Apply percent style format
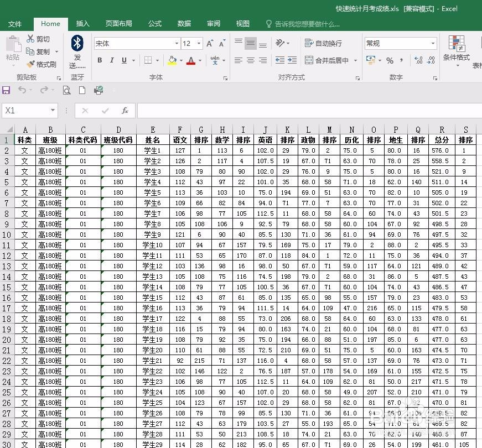 (390, 60)
